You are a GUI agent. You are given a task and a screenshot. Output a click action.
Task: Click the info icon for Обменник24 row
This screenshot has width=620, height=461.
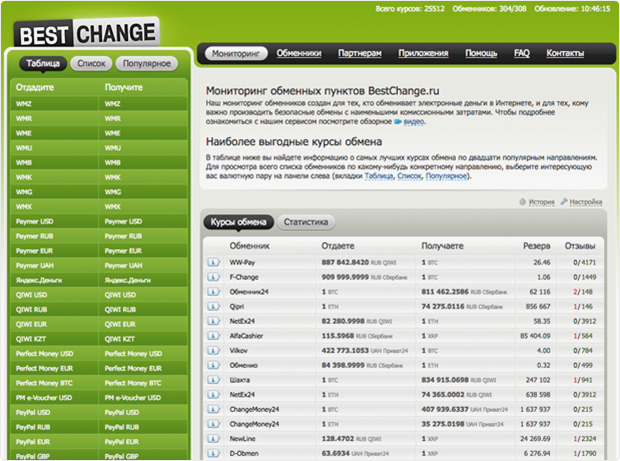pos(214,292)
